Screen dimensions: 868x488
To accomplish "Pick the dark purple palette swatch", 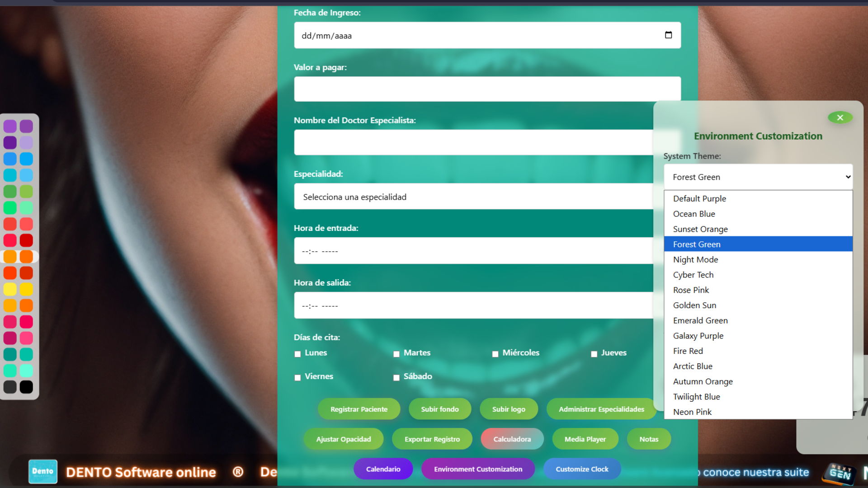I will pyautogui.click(x=10, y=143).
